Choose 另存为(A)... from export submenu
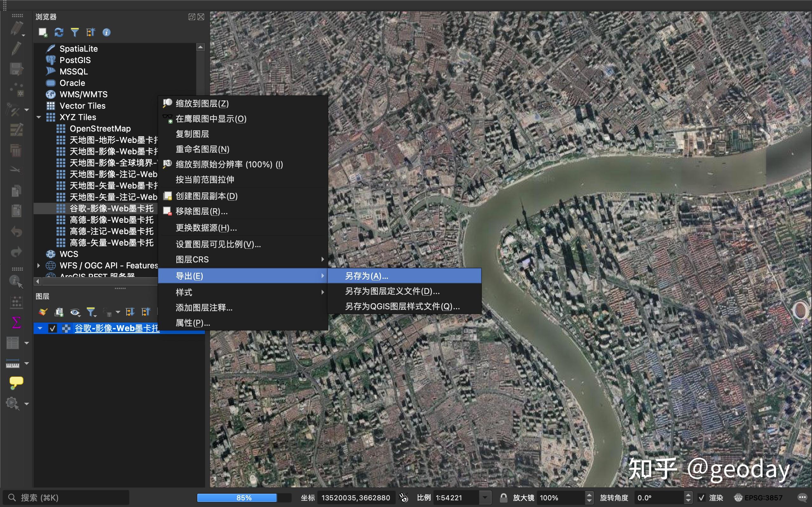This screenshot has height=507, width=812. click(x=366, y=276)
